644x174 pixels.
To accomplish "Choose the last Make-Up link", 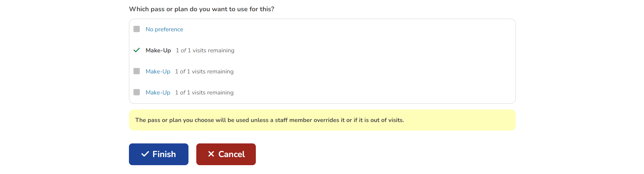I will 158,92.
